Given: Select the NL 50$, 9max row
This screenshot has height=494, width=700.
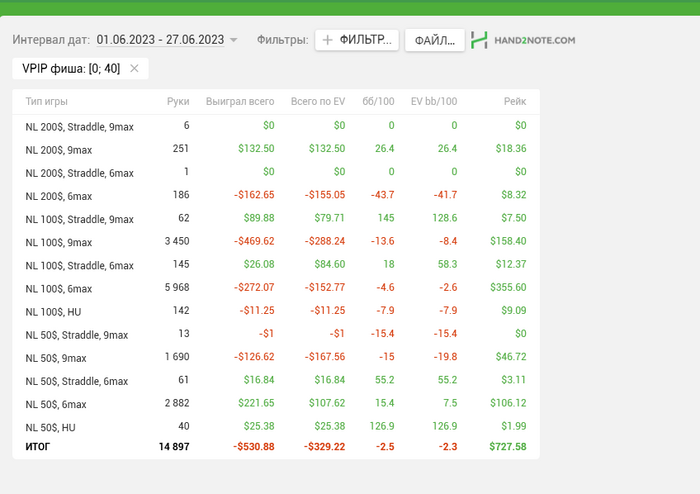Looking at the screenshot, I should tap(276, 358).
